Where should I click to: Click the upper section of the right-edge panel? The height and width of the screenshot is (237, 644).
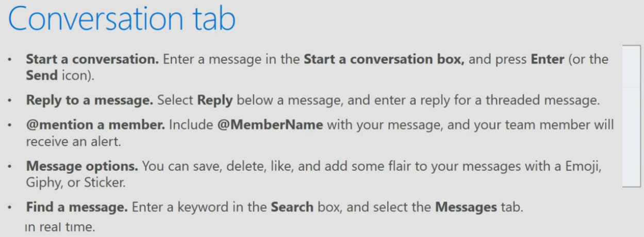tap(632, 66)
